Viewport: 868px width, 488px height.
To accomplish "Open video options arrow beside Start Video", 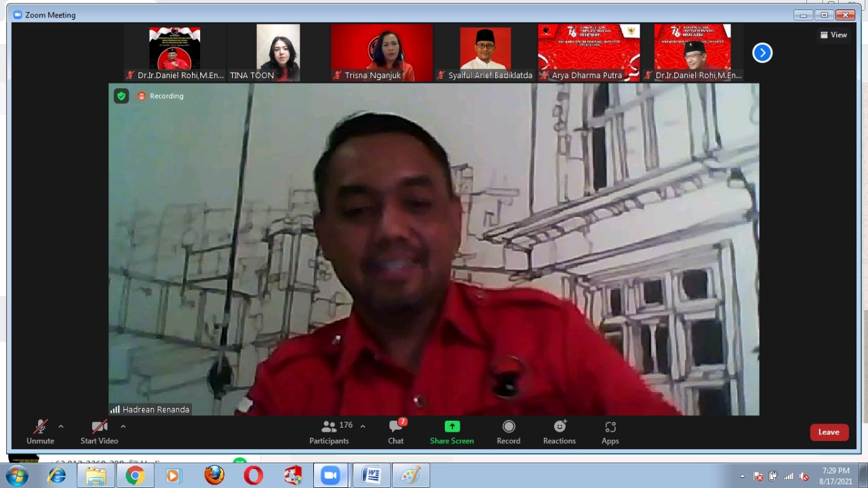I will [x=123, y=427].
